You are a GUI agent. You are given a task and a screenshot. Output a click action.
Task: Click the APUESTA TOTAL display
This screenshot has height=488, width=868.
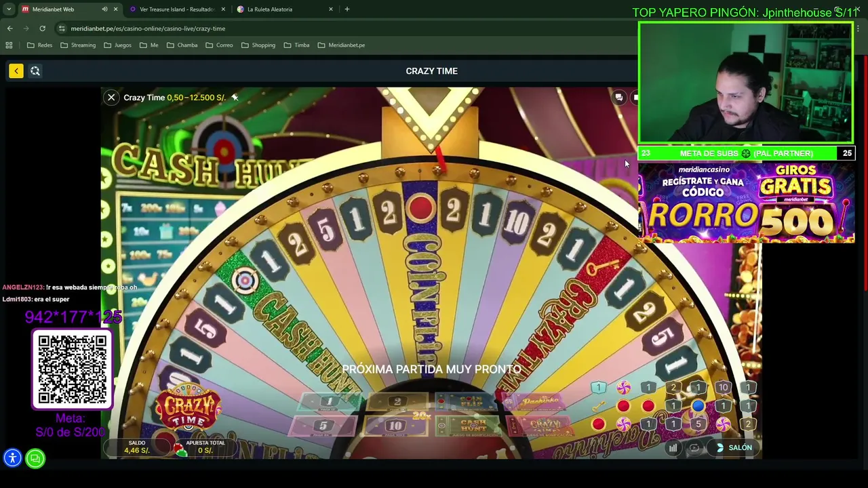(x=205, y=447)
